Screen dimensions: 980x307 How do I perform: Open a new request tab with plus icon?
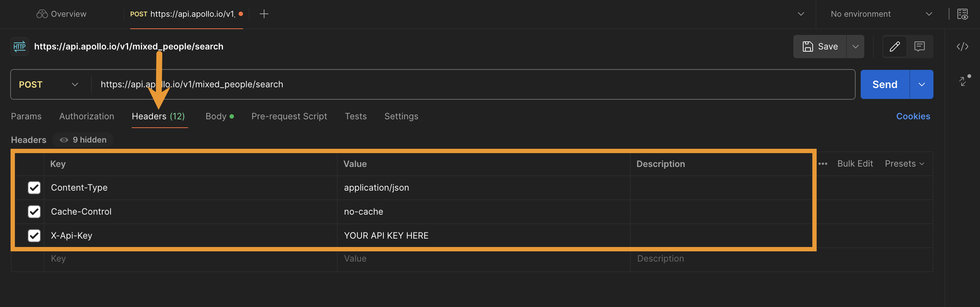click(263, 14)
